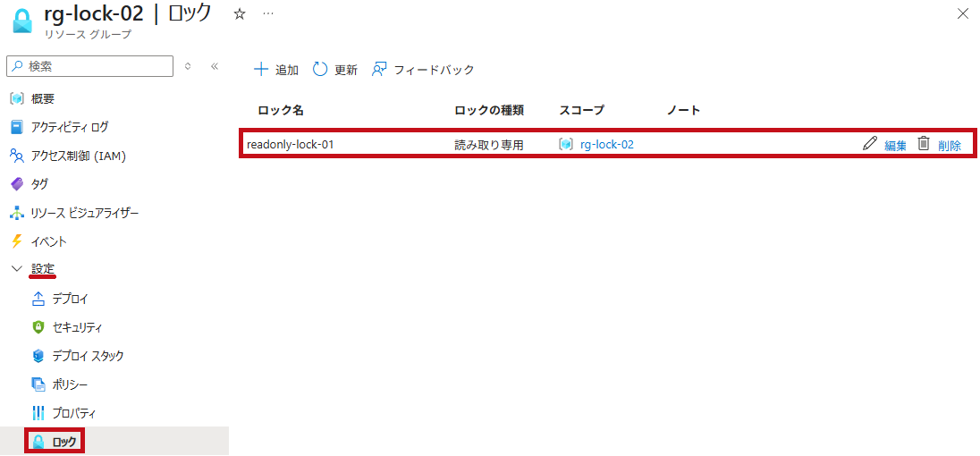
Task: Click the デプロイ upload icon
Action: point(38,299)
